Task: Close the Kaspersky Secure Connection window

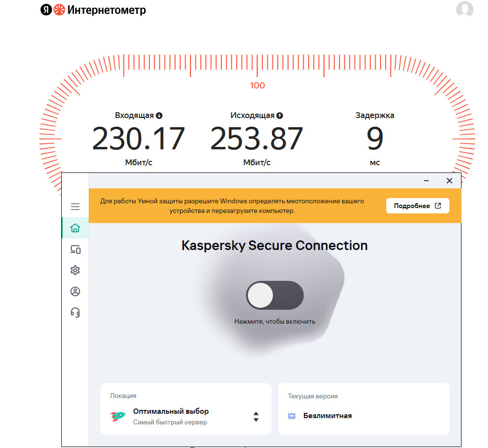Action: pos(449,181)
